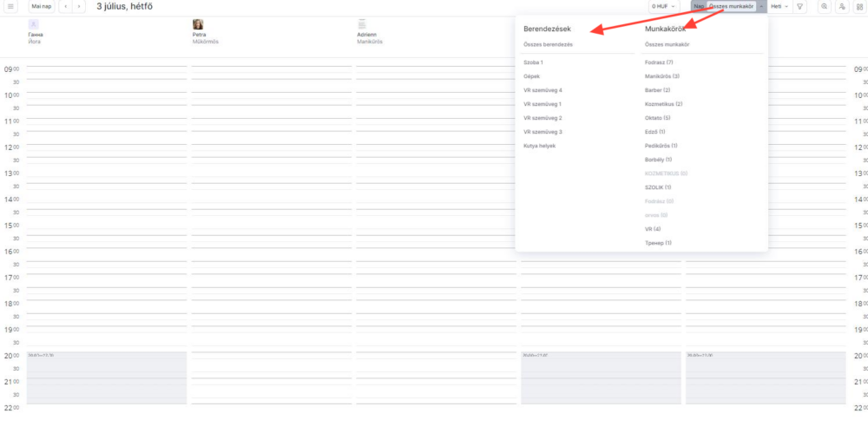Filter by Manikűrös (3)
Screen dimensions: 868x433
pos(662,76)
